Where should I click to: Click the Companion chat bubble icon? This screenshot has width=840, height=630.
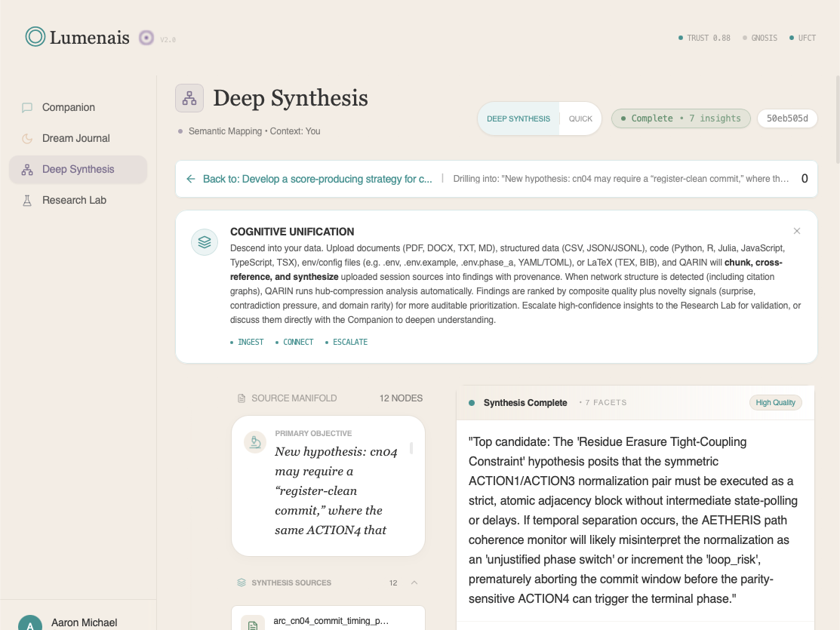pos(26,108)
